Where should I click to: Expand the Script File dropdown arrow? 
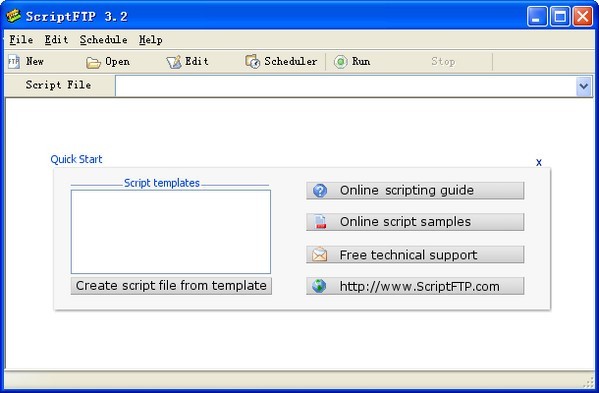(584, 86)
